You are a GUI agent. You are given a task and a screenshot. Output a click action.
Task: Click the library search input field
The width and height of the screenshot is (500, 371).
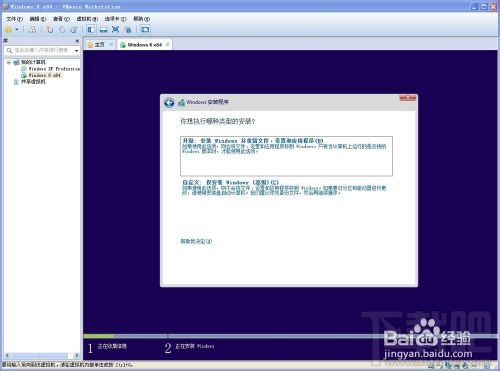(x=41, y=50)
